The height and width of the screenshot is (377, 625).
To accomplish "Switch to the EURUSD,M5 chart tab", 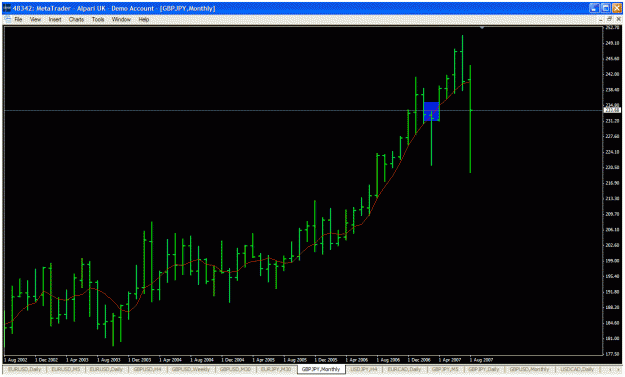I will 66,369.
